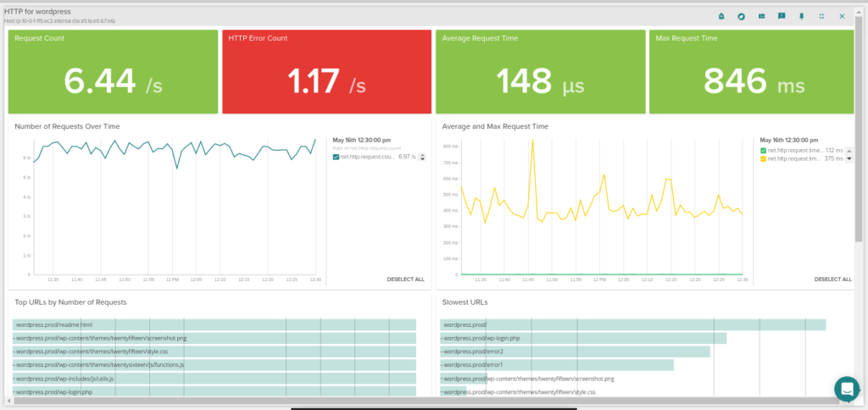868x410 pixels.
Task: Open the alert bell icon
Action: [721, 17]
